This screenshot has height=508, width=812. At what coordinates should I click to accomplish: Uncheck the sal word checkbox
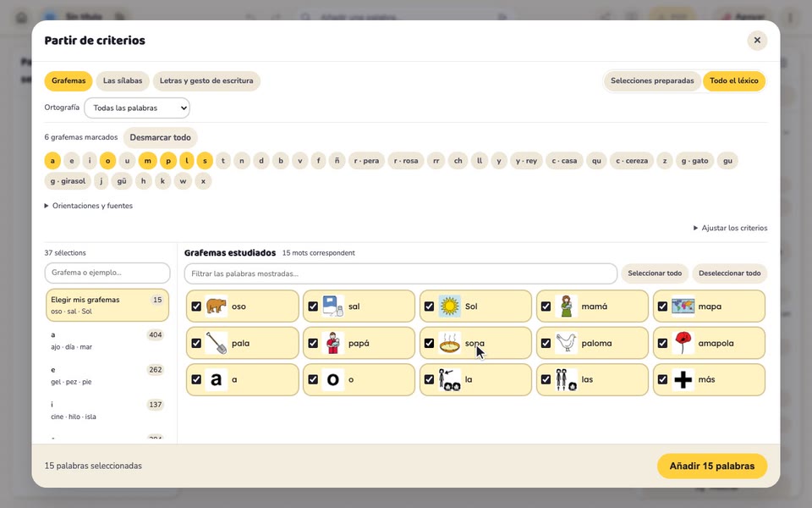click(313, 306)
